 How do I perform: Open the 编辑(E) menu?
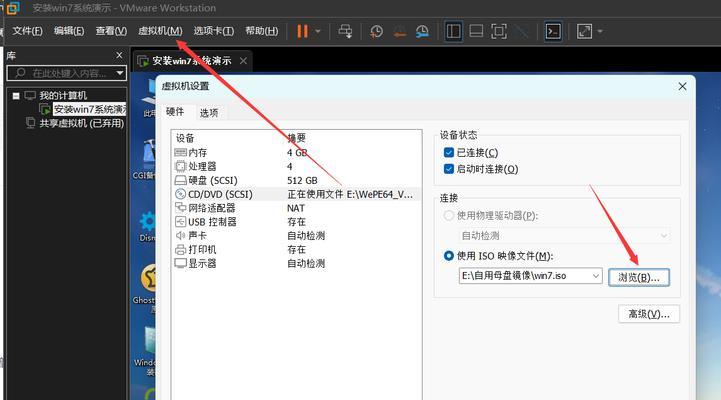pyautogui.click(x=69, y=31)
